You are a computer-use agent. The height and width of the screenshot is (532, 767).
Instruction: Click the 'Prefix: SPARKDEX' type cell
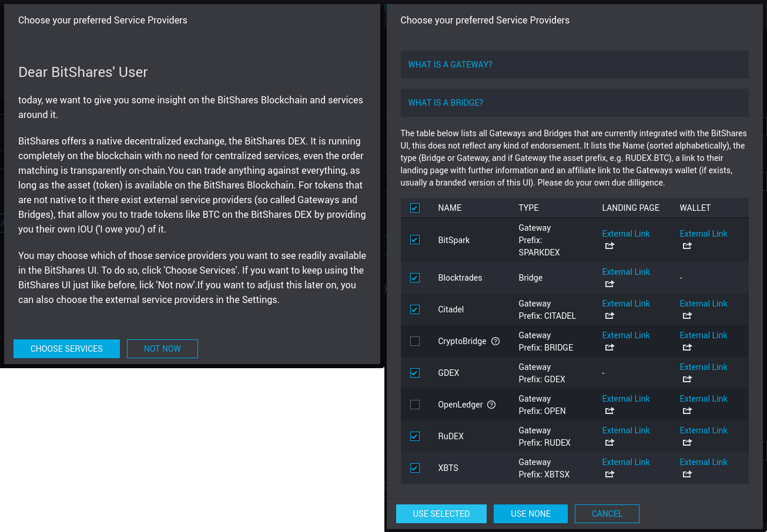tap(539, 246)
